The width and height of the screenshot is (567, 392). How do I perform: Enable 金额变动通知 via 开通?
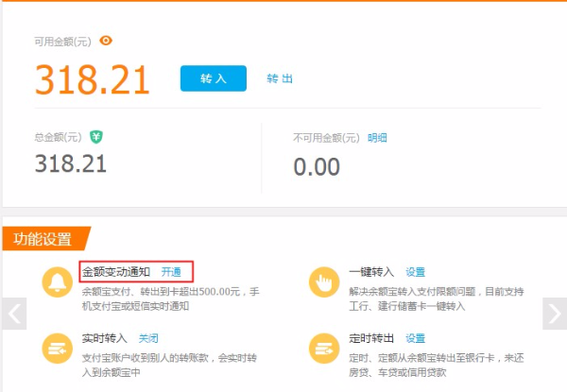171,272
